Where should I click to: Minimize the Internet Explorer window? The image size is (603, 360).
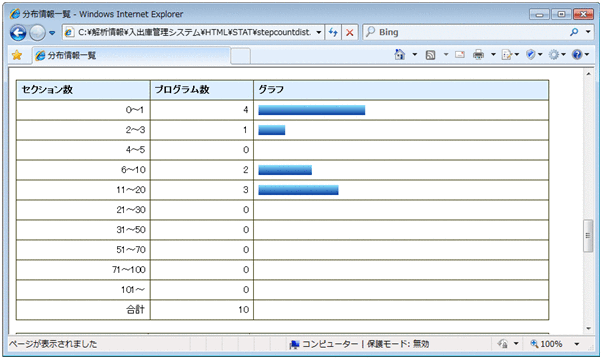(x=539, y=14)
